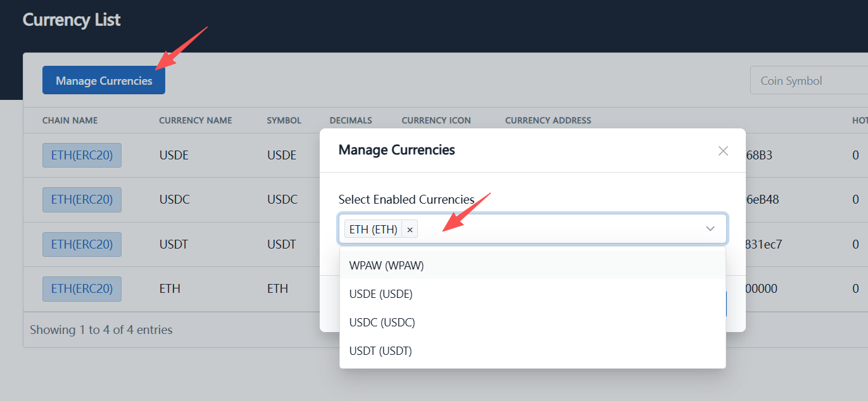Select USDT (USDT) from the currency list
Viewport: 868px width, 401px height.
pos(380,350)
